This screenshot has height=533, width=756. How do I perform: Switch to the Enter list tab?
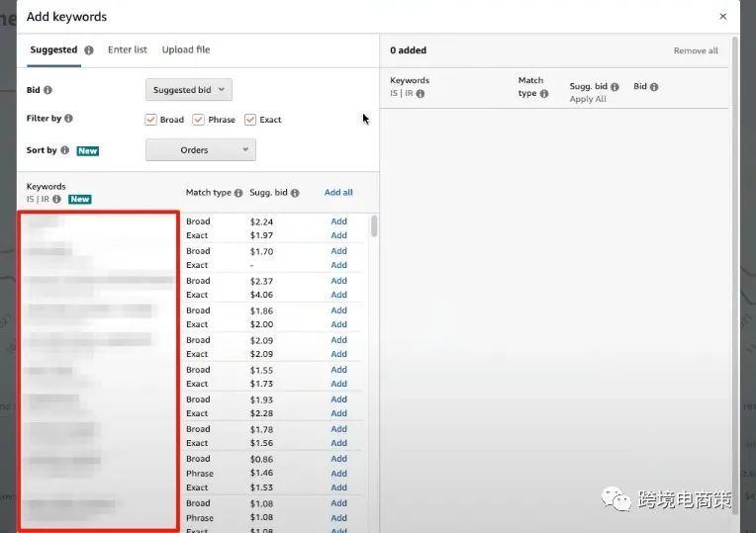pos(128,49)
